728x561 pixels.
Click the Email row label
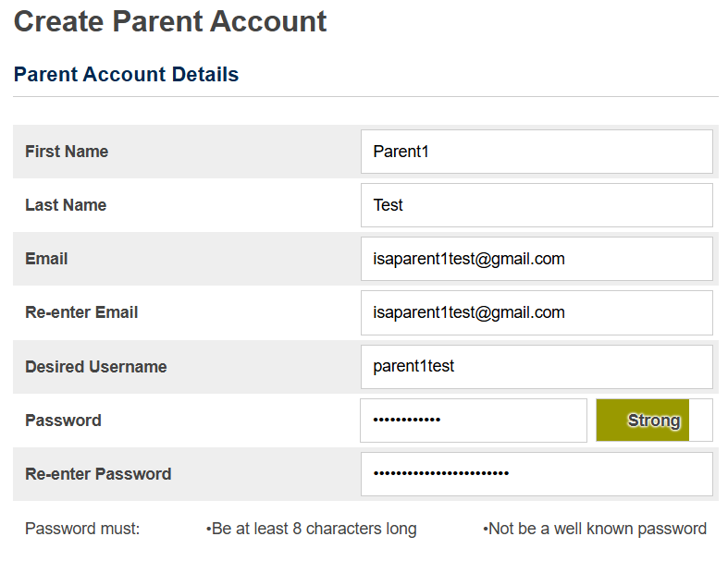click(46, 259)
